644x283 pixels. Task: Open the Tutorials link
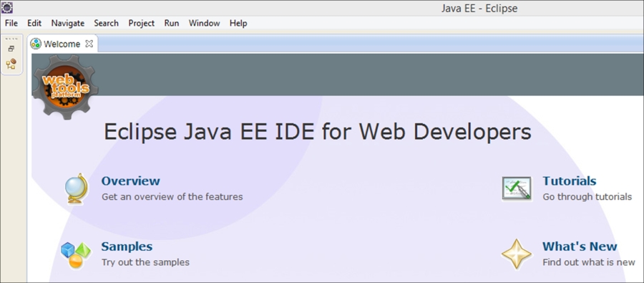click(570, 181)
